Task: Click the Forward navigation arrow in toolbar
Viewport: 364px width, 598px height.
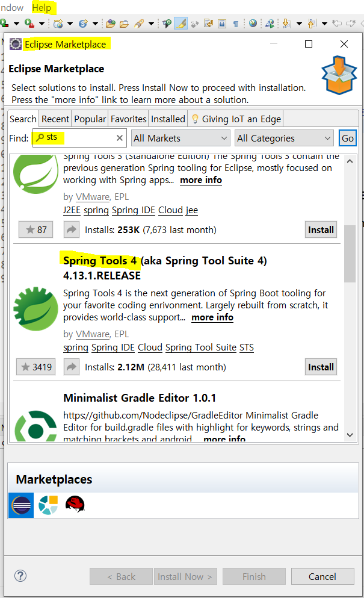Action: (351, 23)
